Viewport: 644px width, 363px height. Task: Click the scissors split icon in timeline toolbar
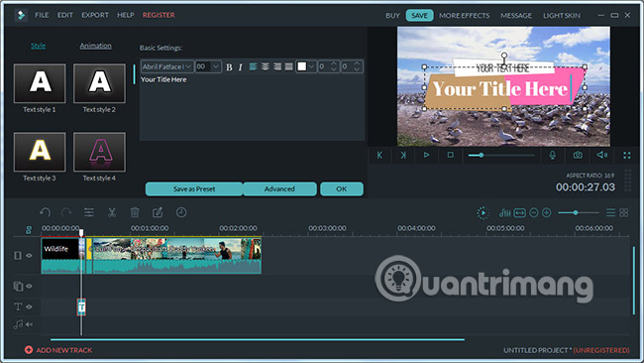point(112,212)
